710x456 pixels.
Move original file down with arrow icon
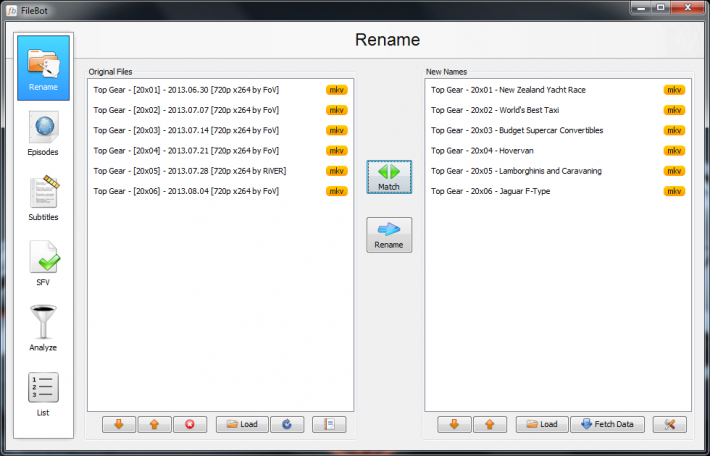(119, 424)
